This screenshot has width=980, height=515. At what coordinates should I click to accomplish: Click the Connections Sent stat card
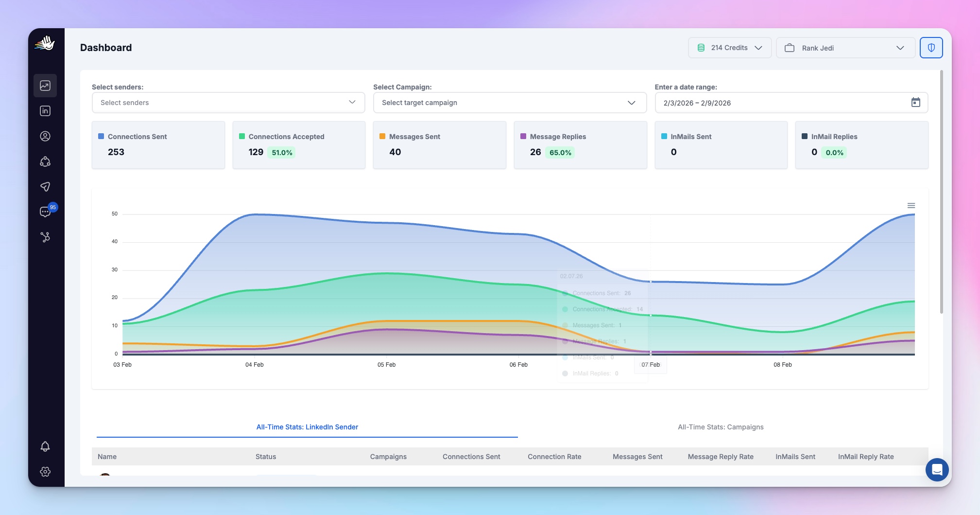pyautogui.click(x=158, y=145)
